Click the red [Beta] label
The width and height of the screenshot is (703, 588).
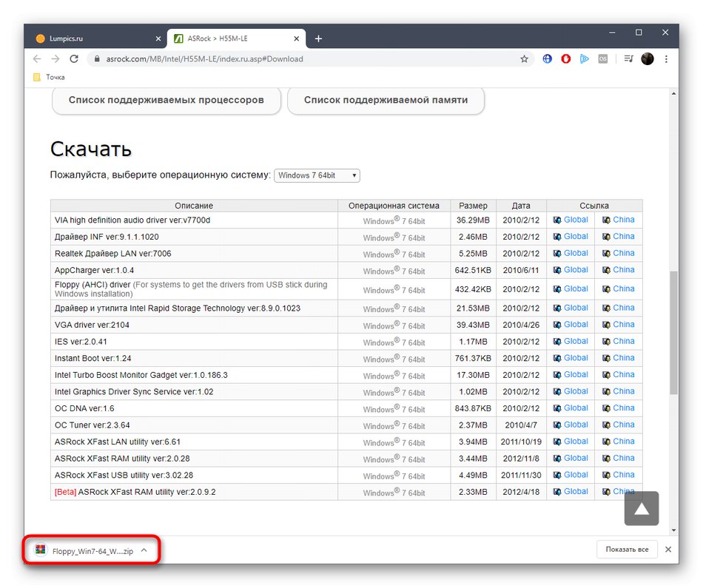pos(65,492)
